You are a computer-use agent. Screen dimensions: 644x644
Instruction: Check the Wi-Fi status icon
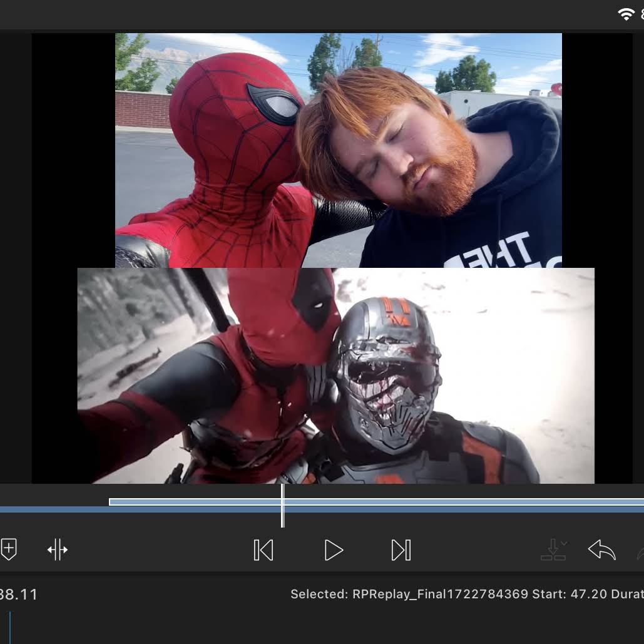click(626, 14)
